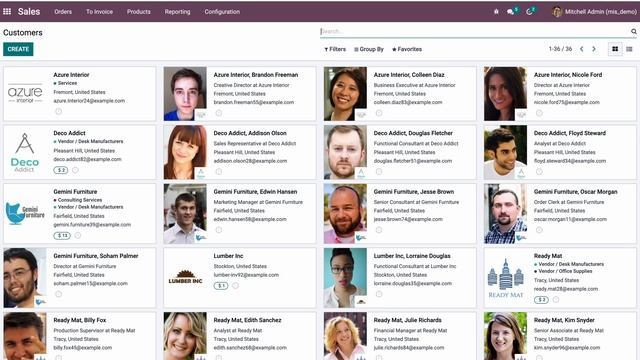Click activity clock on Deco Addict company card
The width and height of the screenshot is (640, 360).
75,170
